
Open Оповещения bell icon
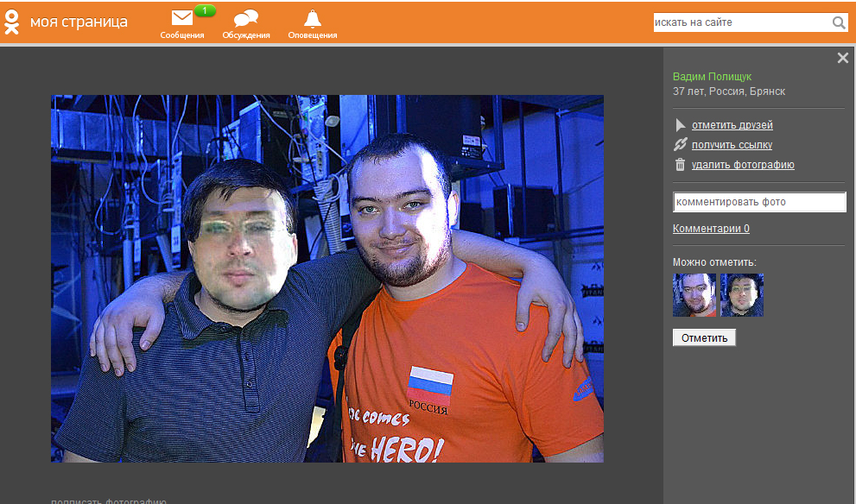312,18
